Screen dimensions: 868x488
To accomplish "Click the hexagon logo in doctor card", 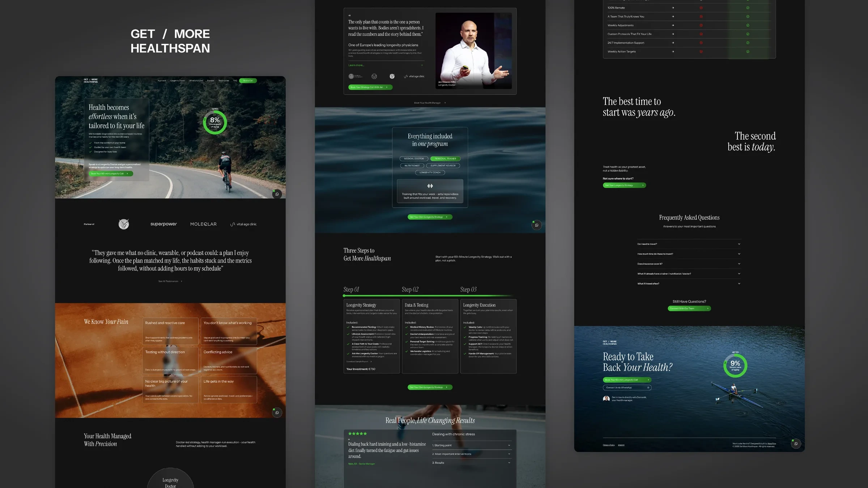I will point(374,76).
